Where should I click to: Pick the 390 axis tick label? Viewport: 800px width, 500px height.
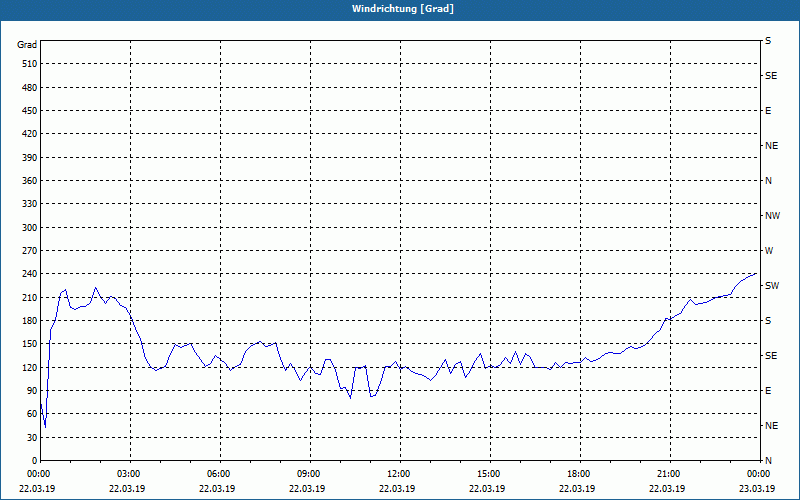click(x=30, y=157)
